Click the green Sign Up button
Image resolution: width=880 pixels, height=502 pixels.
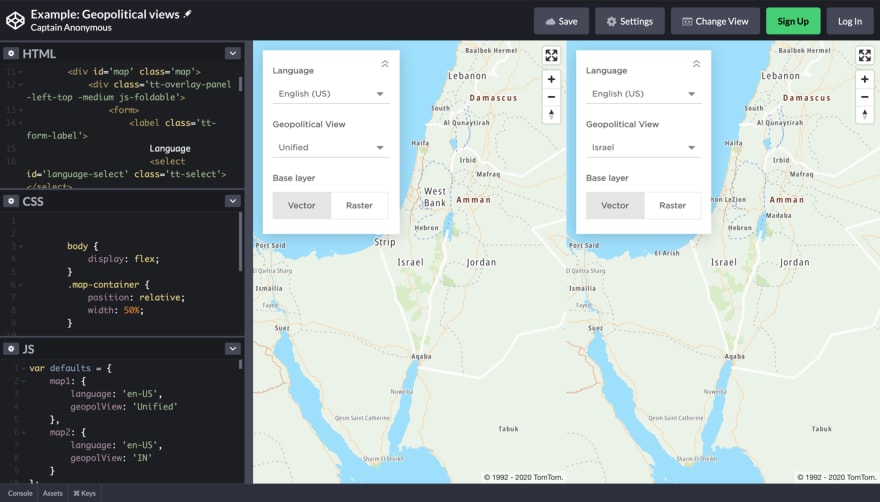[793, 21]
